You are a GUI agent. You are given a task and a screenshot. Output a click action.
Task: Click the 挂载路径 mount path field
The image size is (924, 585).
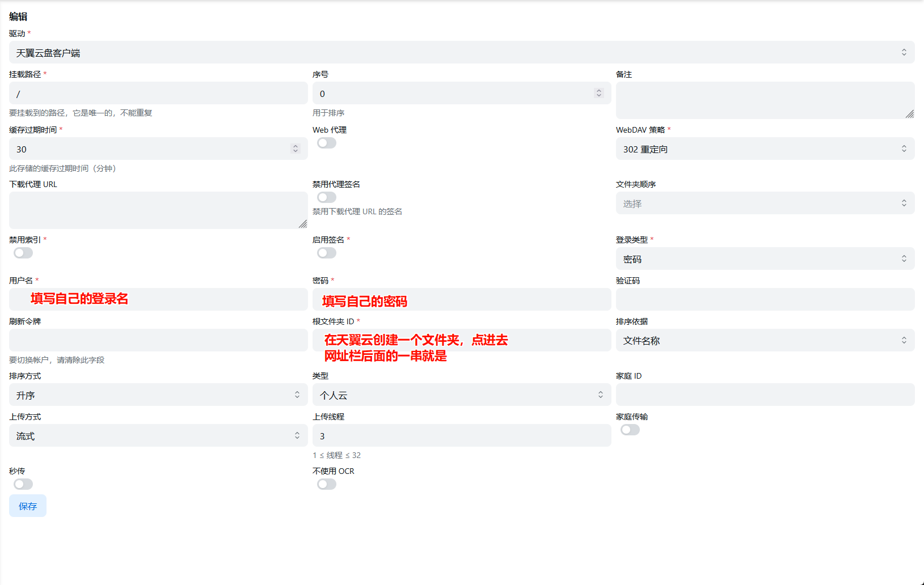158,94
